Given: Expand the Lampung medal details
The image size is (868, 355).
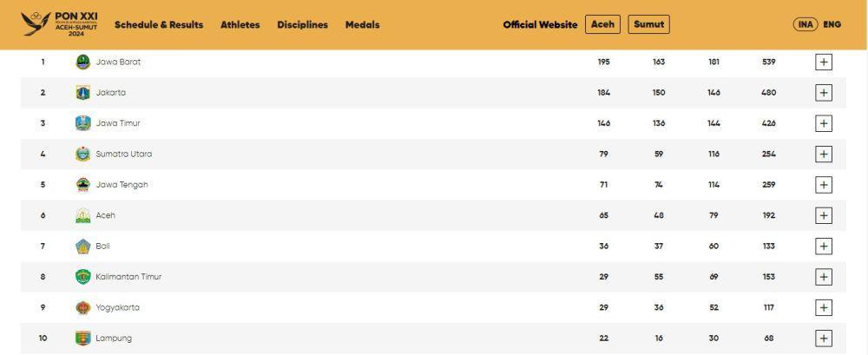Looking at the screenshot, I should tap(823, 338).
